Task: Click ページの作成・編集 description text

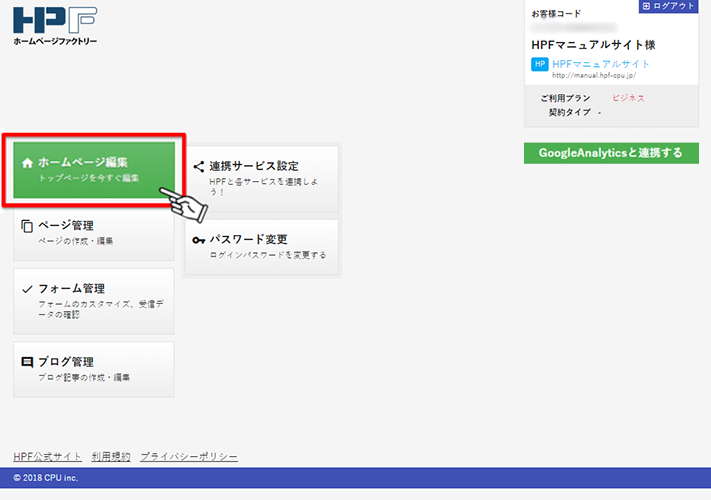Action: coord(76,241)
